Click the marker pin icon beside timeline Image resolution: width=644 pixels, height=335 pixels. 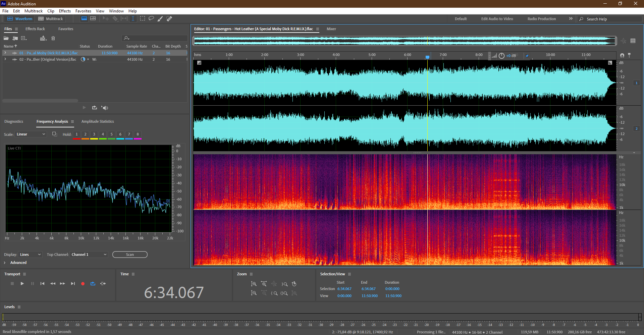[629, 55]
